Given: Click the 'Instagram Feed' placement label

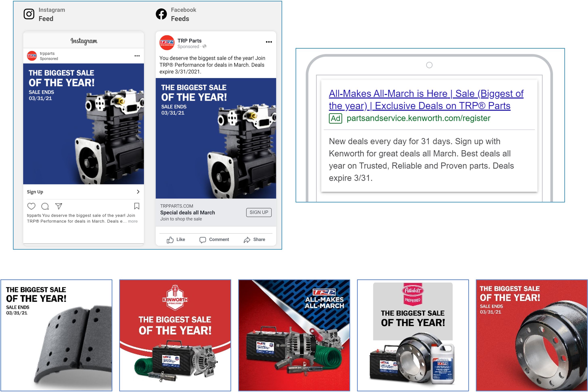Looking at the screenshot, I should (52, 14).
